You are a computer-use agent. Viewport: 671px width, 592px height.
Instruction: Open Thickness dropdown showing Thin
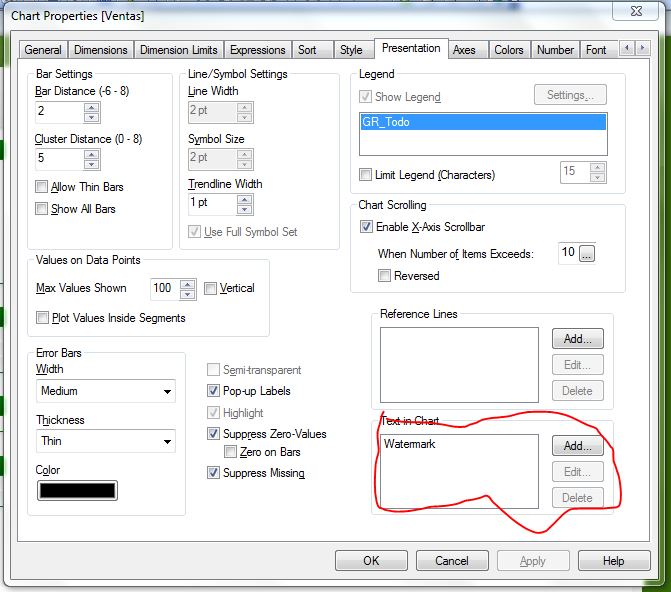(106, 441)
